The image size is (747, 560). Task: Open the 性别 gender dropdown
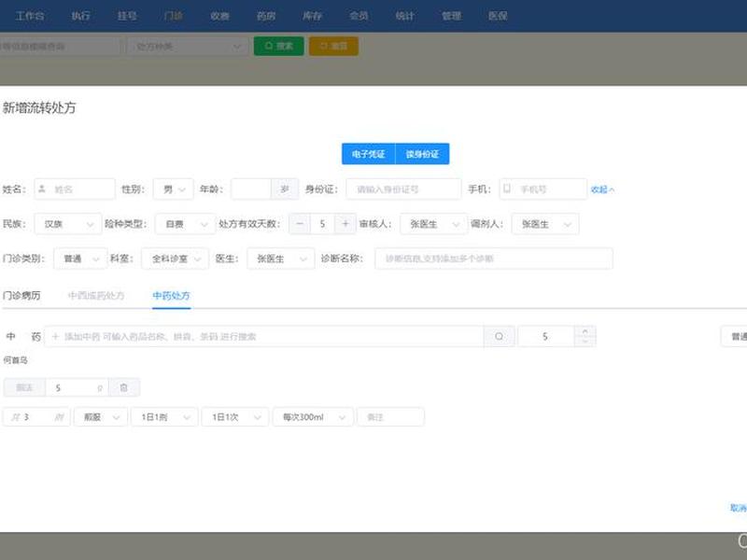tap(174, 189)
